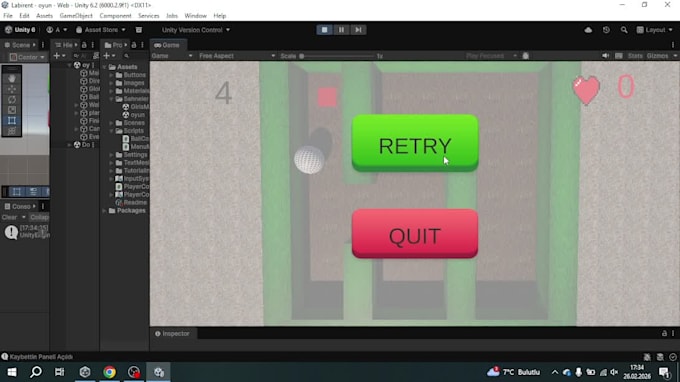Viewport: 680px width, 382px height.
Task: Open the Free Aspect dropdown
Action: click(x=237, y=56)
